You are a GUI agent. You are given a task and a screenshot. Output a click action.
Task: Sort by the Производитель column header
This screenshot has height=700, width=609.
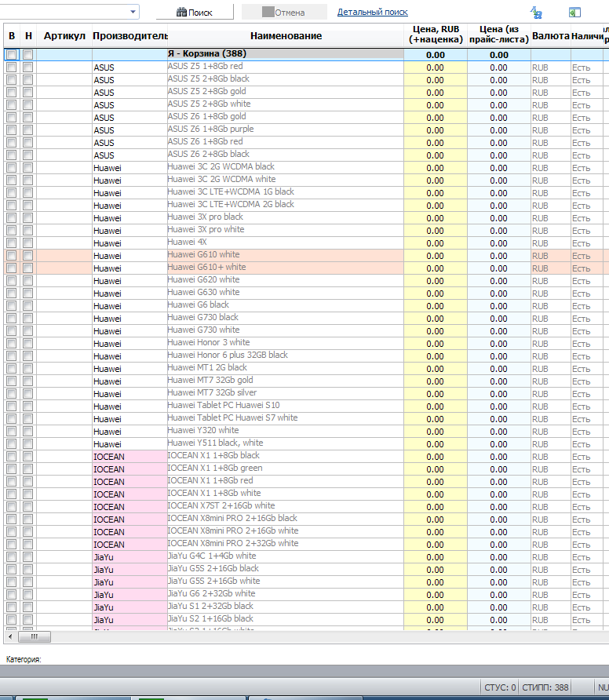[130, 36]
